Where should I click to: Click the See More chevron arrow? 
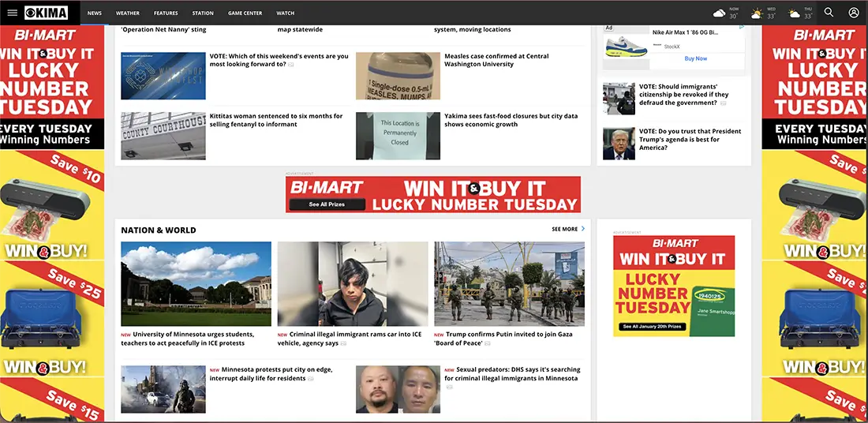tap(583, 229)
